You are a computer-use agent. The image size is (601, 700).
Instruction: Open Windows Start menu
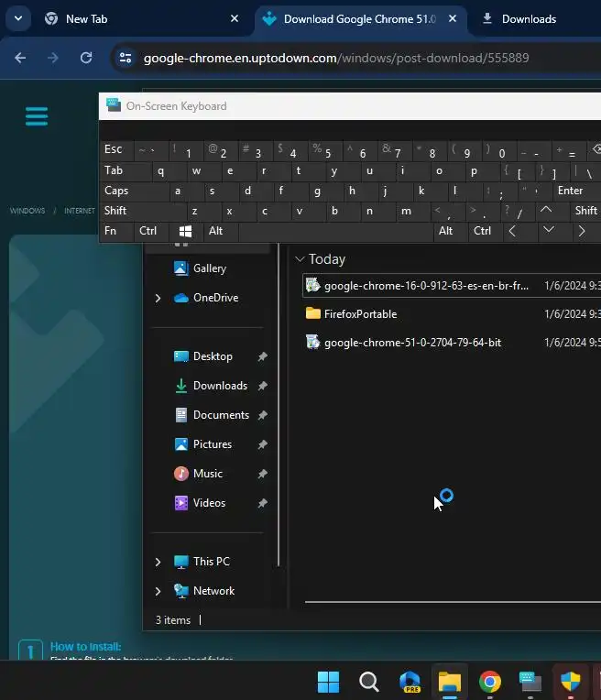click(x=328, y=682)
